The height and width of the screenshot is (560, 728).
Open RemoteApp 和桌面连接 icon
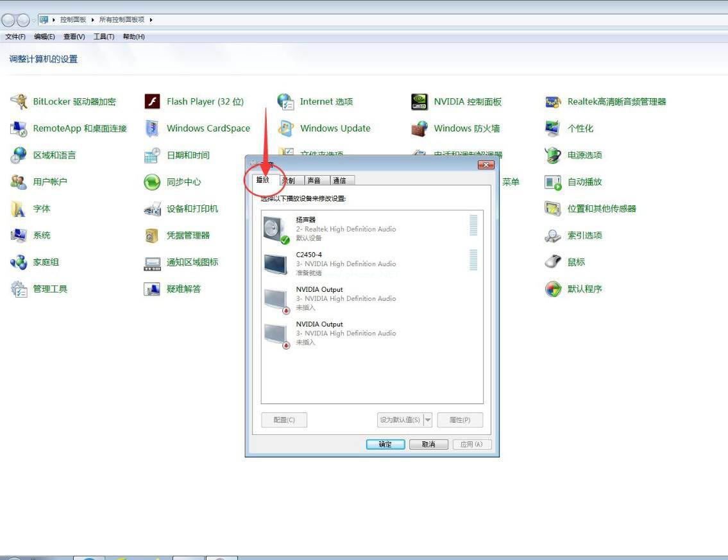click(x=19, y=128)
